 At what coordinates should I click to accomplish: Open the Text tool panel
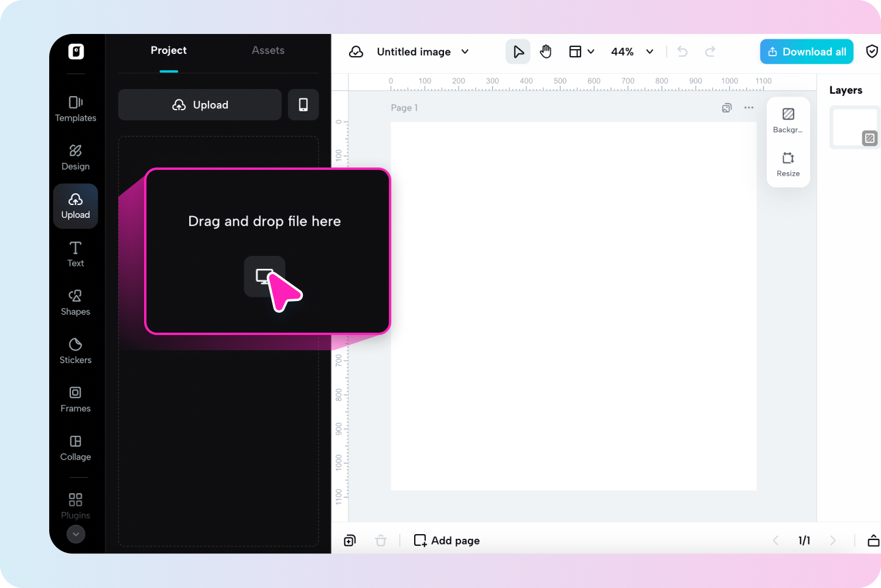tap(76, 255)
